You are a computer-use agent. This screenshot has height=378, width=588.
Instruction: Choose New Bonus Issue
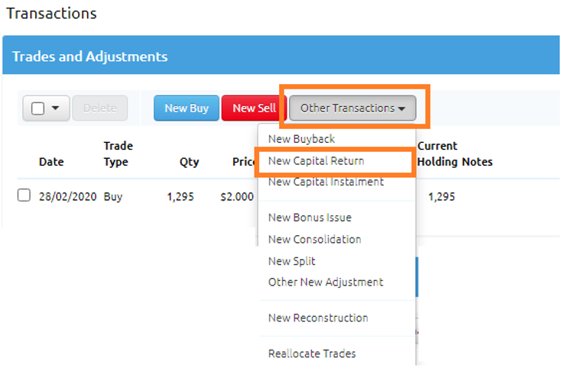(310, 218)
